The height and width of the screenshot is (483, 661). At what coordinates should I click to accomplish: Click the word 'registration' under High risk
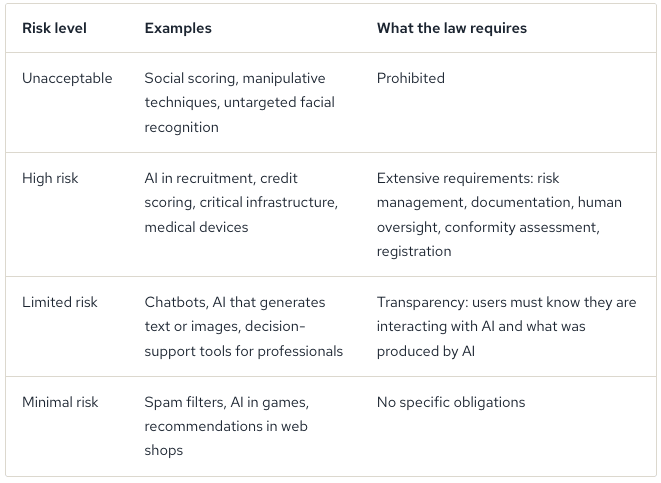pos(414,252)
